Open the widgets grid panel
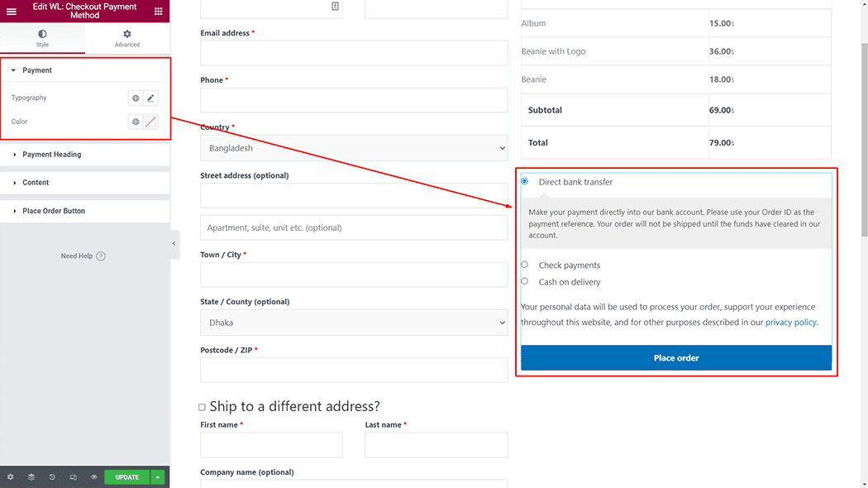 coord(158,12)
